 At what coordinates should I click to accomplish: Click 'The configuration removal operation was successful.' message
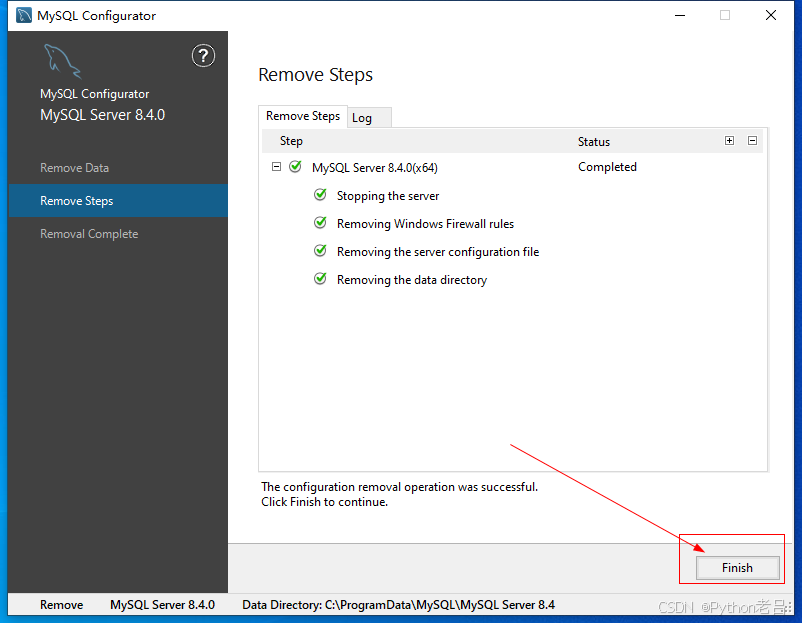click(x=399, y=487)
